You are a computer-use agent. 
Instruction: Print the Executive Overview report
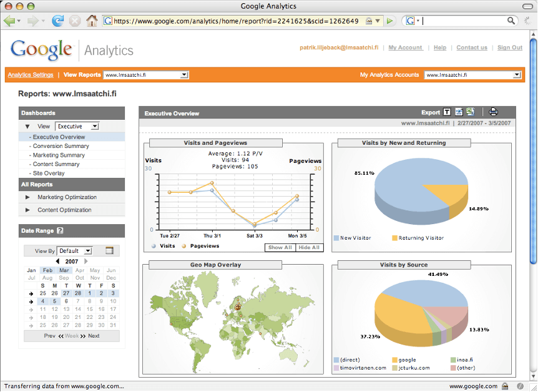(x=494, y=112)
